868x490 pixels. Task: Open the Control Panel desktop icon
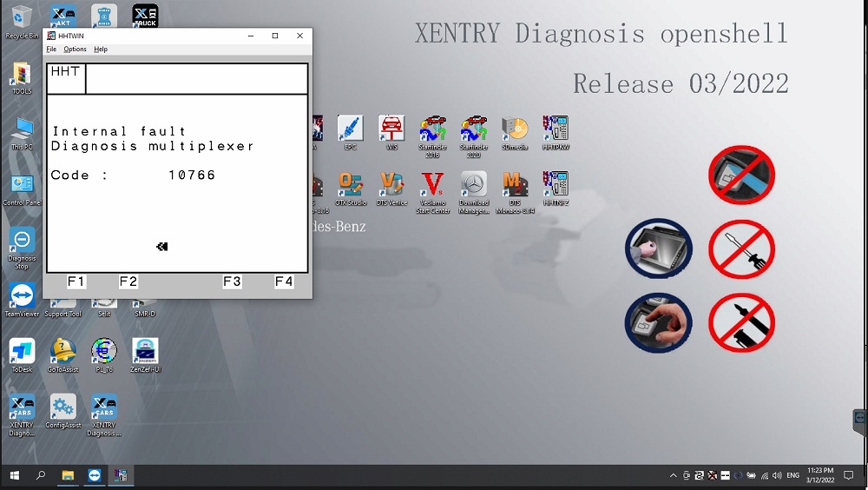[x=22, y=189]
